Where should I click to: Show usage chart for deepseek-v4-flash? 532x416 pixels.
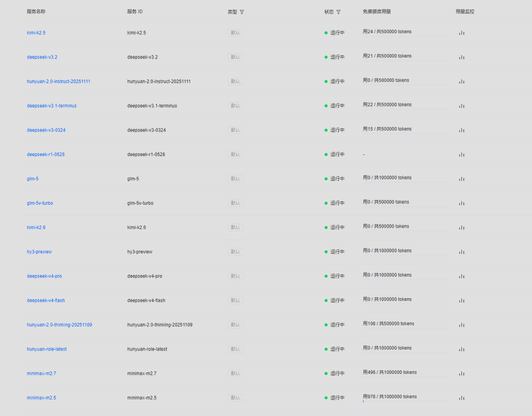tap(462, 301)
